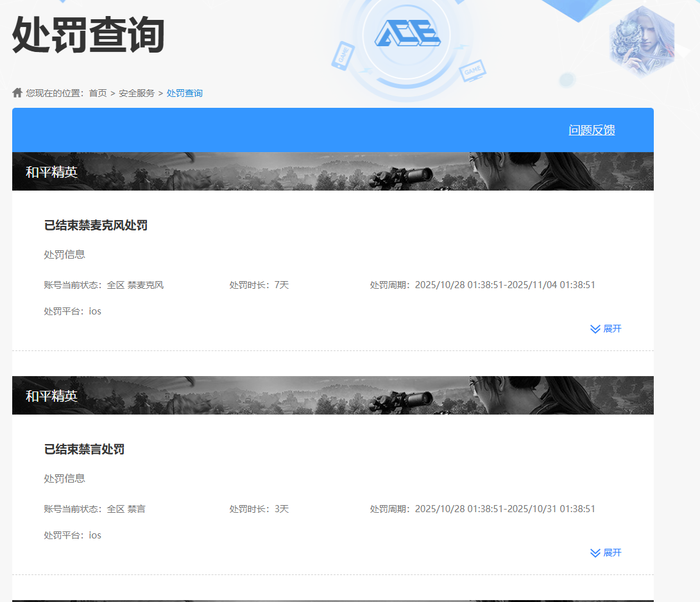Viewport: 700px width, 602px height.
Task: Select the 处罚查询 breadcrumb item
Action: [x=185, y=93]
